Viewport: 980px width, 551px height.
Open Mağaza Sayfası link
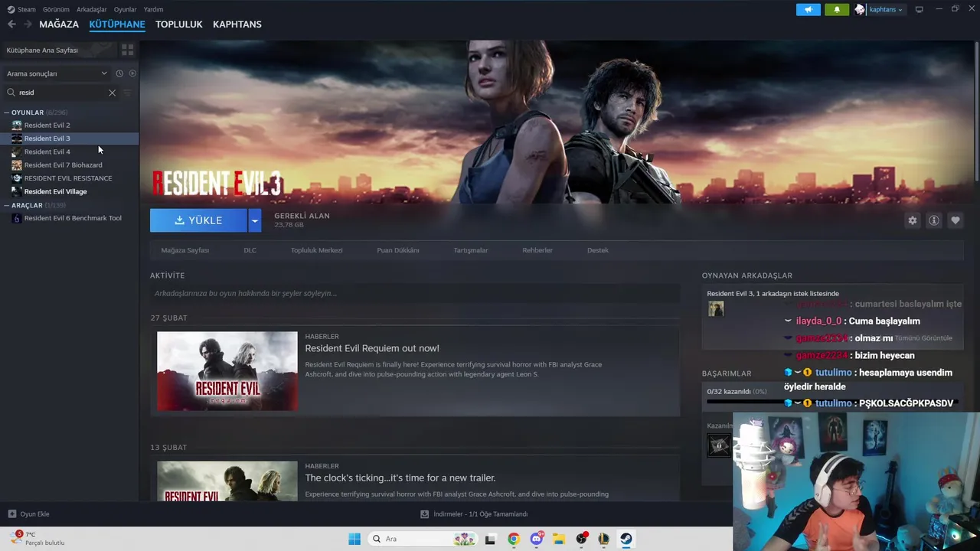point(185,250)
